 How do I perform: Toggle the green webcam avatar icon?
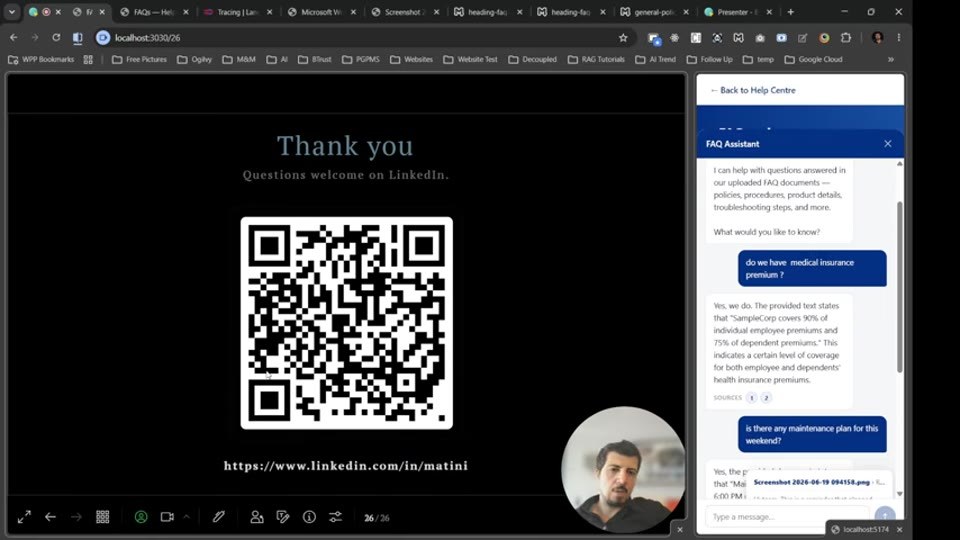click(x=141, y=517)
